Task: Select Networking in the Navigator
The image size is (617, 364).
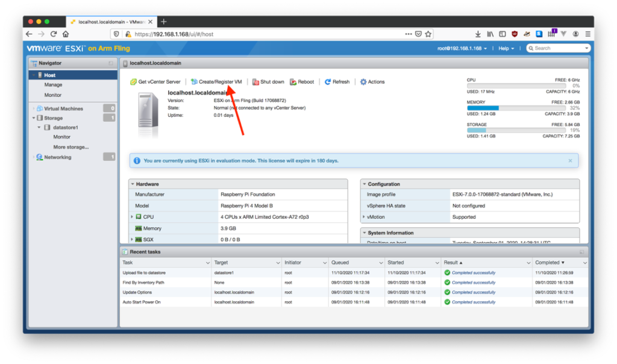Action: [x=57, y=157]
